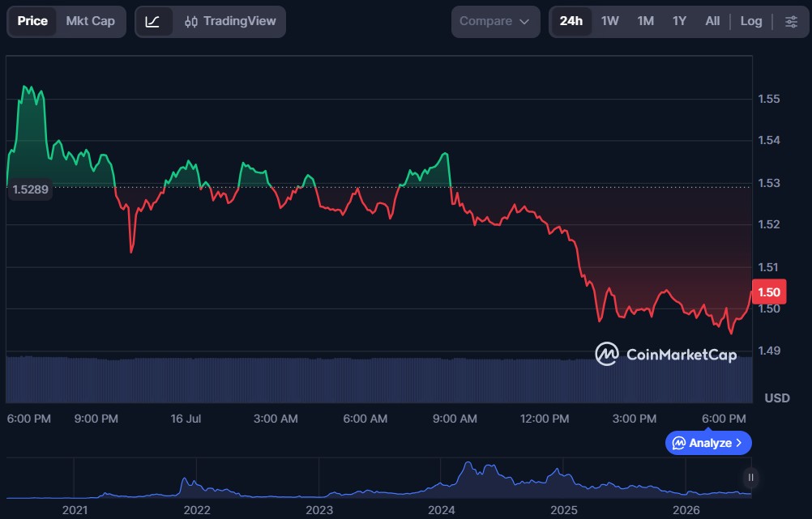Click the 12:00 PM time axis label
The height and width of the screenshot is (519, 812).
(x=545, y=419)
